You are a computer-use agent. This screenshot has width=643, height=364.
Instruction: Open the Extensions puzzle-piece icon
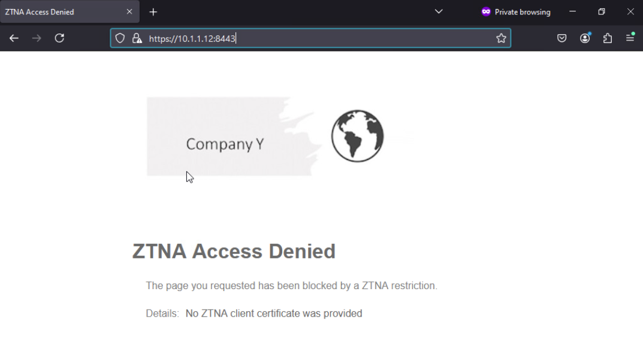(x=607, y=38)
